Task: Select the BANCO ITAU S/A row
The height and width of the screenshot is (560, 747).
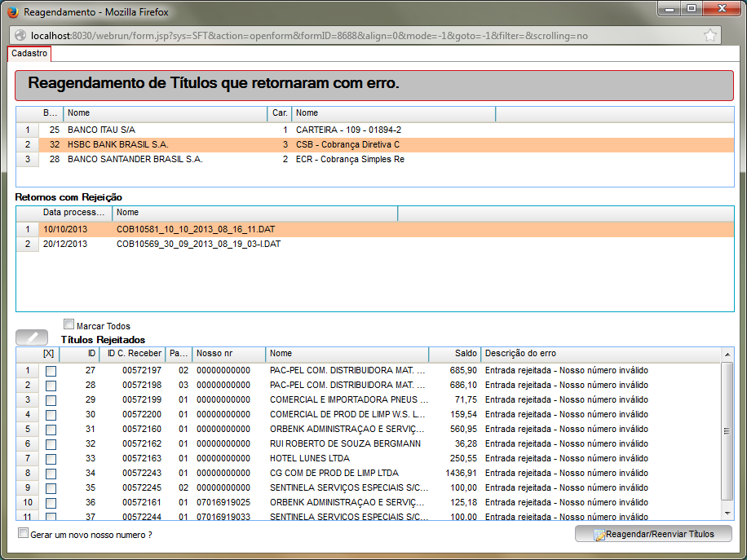Action: 375,130
